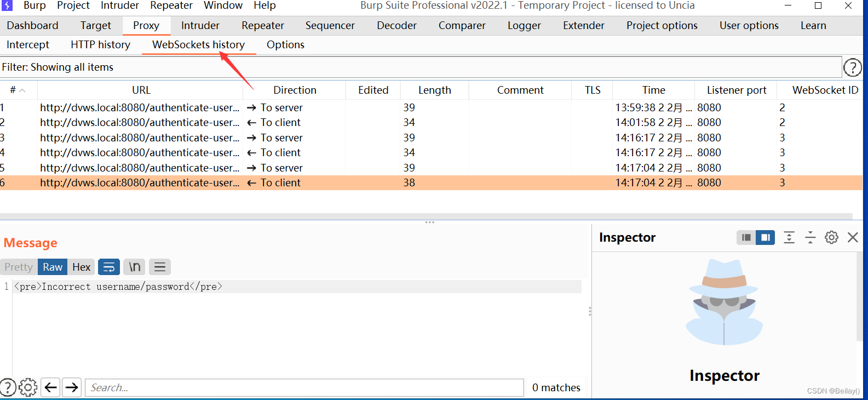The image size is (868, 400).
Task: Select the WebSockets history sub-tab
Action: point(199,45)
